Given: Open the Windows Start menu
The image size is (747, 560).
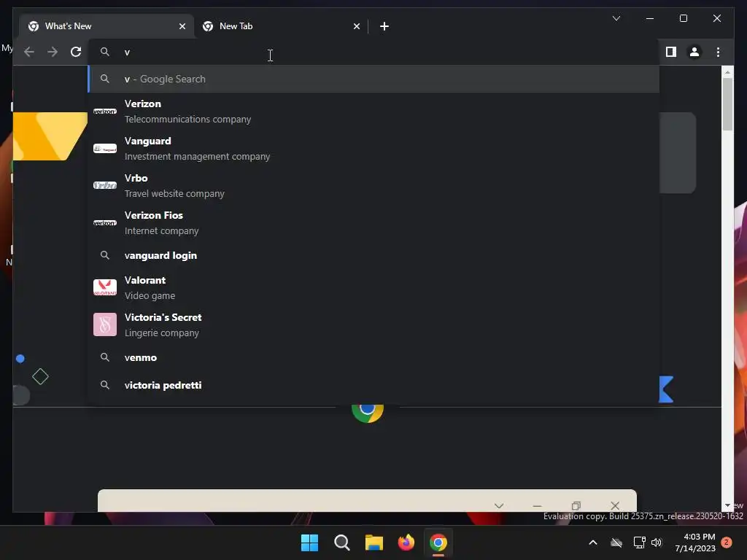Looking at the screenshot, I should click(309, 542).
